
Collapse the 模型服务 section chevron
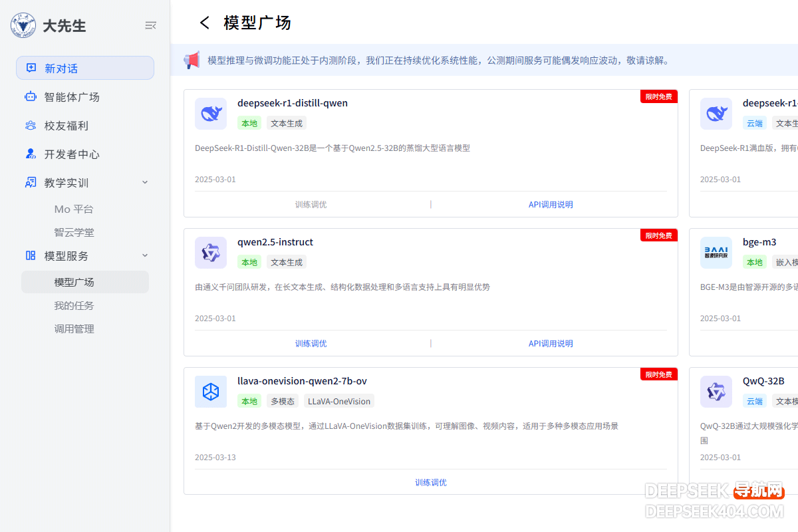pyautogui.click(x=145, y=255)
